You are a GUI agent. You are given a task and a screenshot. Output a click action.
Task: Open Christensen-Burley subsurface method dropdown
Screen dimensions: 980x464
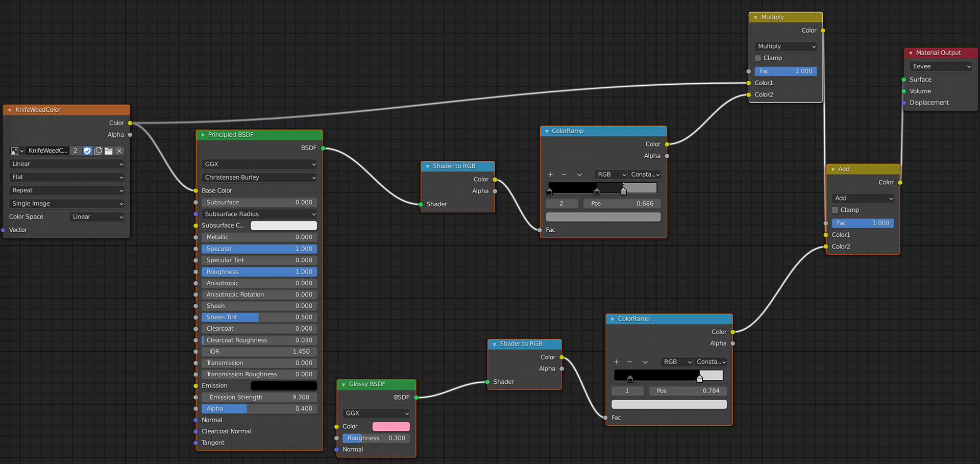pyautogui.click(x=259, y=178)
